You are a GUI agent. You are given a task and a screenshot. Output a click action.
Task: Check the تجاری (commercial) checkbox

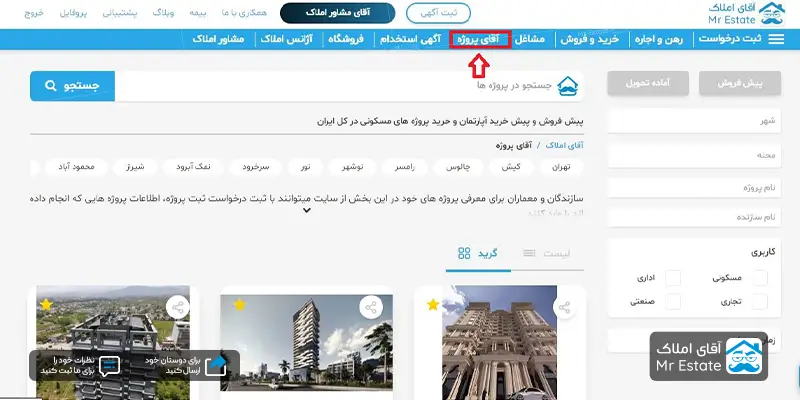tap(760, 300)
